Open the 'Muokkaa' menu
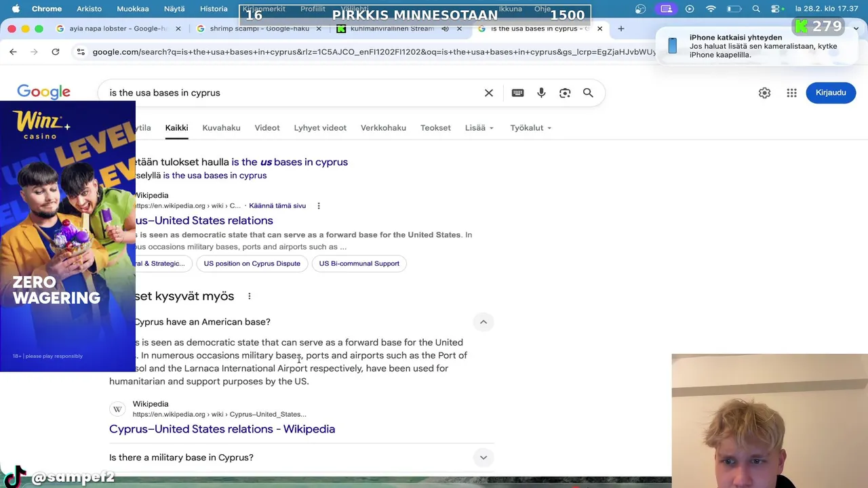868x488 pixels. [133, 9]
